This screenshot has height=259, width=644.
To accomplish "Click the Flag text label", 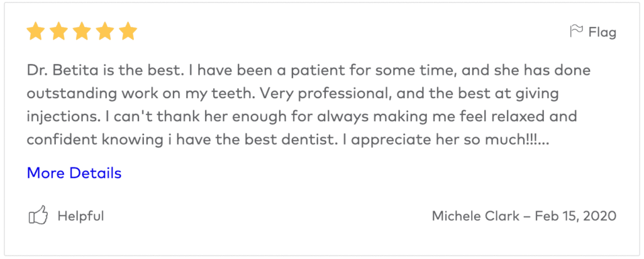I will [602, 31].
